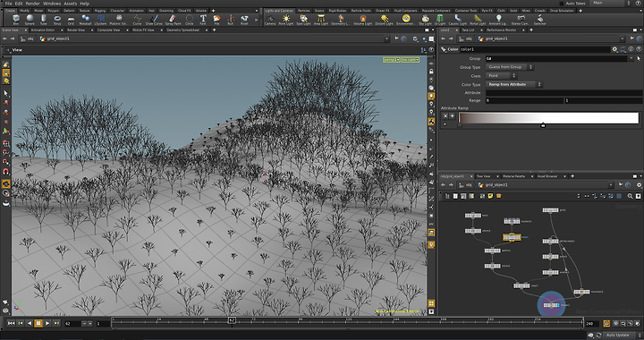Open the Pyro FX shelf tab
This screenshot has height=340, width=644.
(488, 11)
